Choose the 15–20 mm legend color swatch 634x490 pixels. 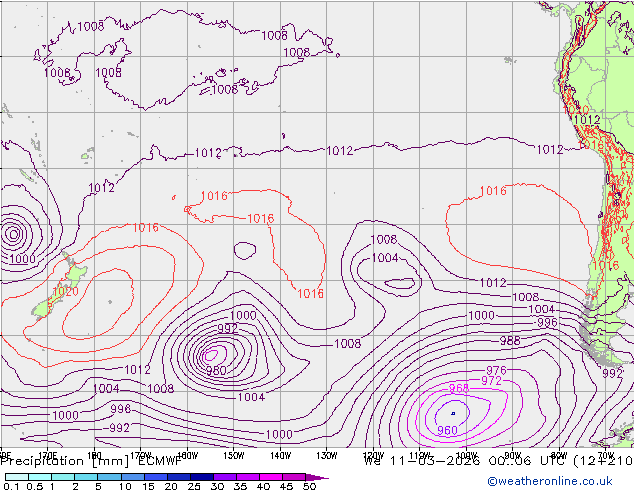[x=155, y=477]
